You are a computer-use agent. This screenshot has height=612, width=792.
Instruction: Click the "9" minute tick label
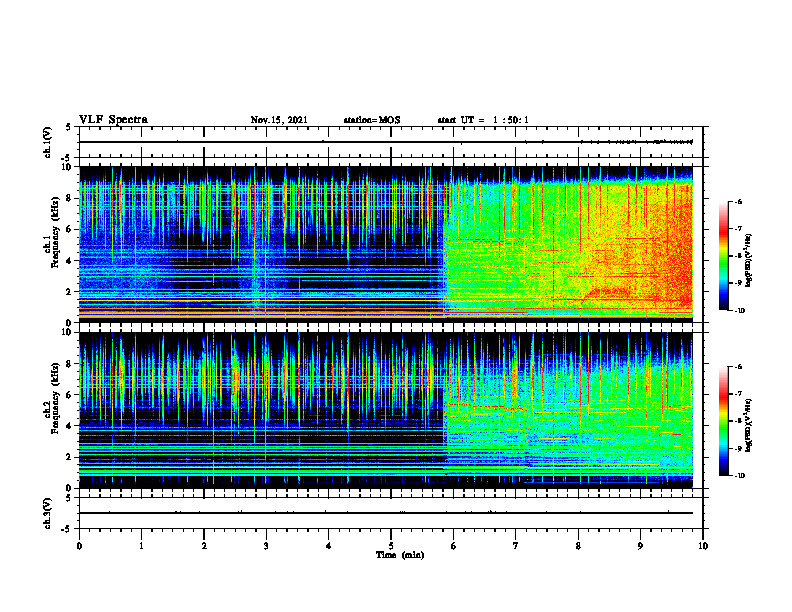(640, 546)
